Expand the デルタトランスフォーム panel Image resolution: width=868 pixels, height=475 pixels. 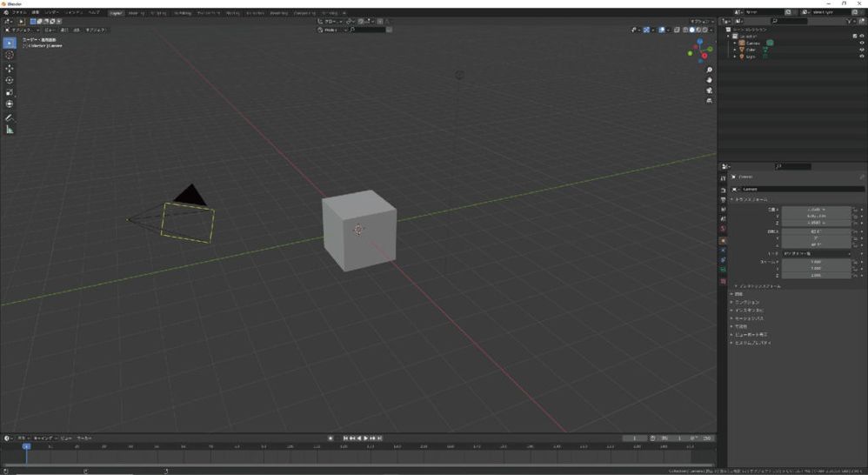(758, 286)
